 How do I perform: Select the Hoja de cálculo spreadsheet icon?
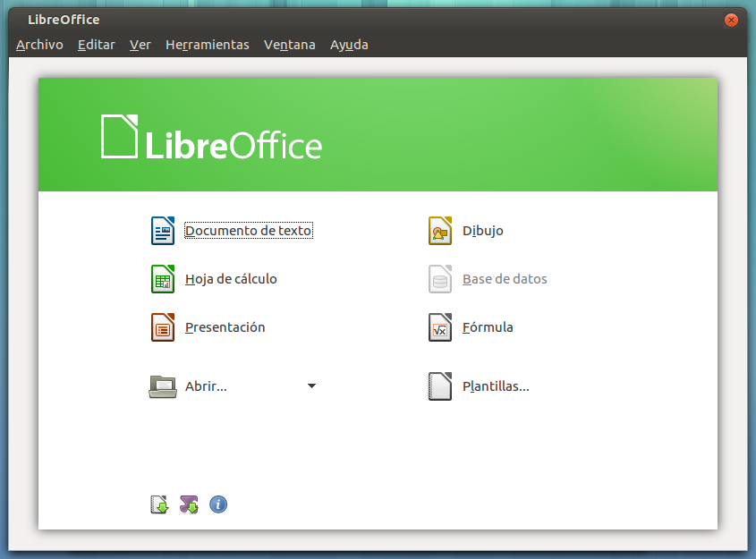point(163,278)
